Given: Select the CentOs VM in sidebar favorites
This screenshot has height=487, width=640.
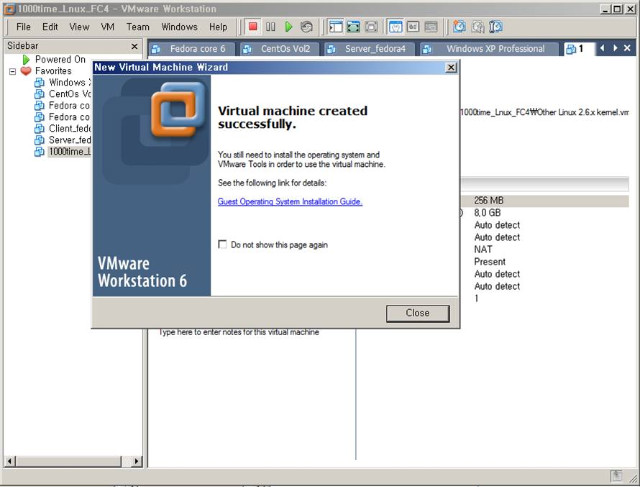Looking at the screenshot, I should click(x=62, y=94).
